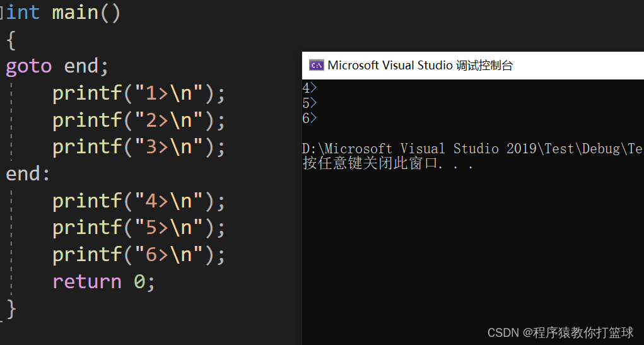This screenshot has width=644, height=345.
Task: Click the return keyword in the code
Action: (86, 281)
